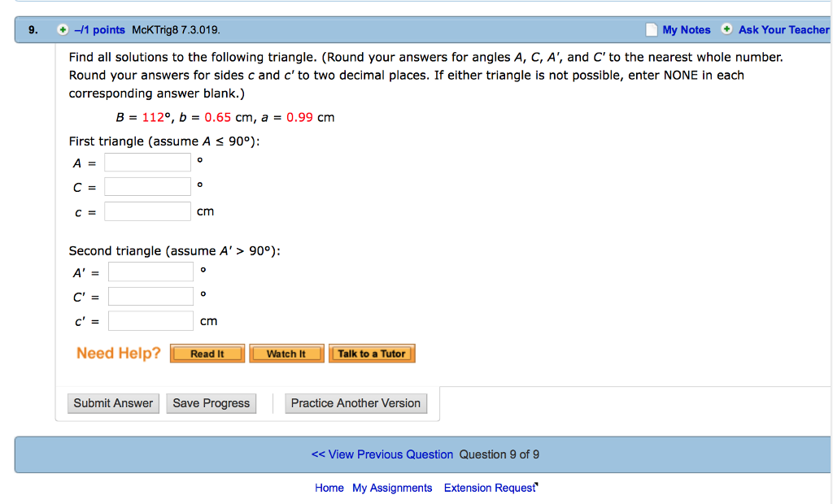Click the Read It help button
Image resolution: width=833 pixels, height=504 pixels.
click(x=207, y=353)
